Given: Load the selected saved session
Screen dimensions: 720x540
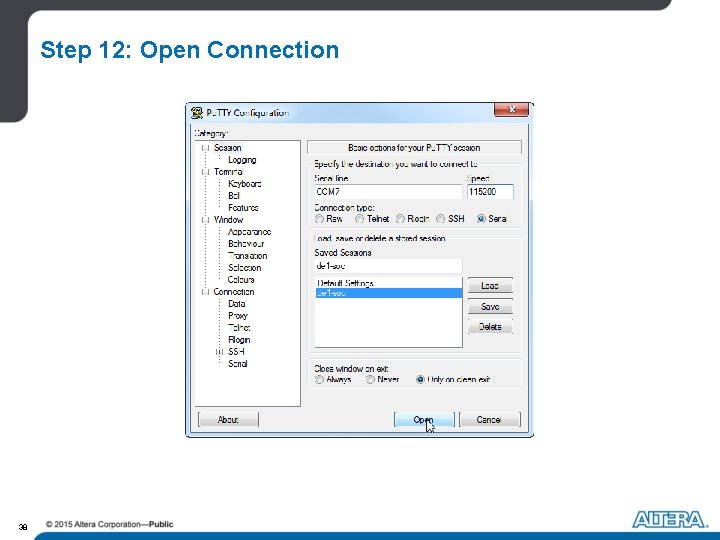Looking at the screenshot, I should [x=490, y=286].
